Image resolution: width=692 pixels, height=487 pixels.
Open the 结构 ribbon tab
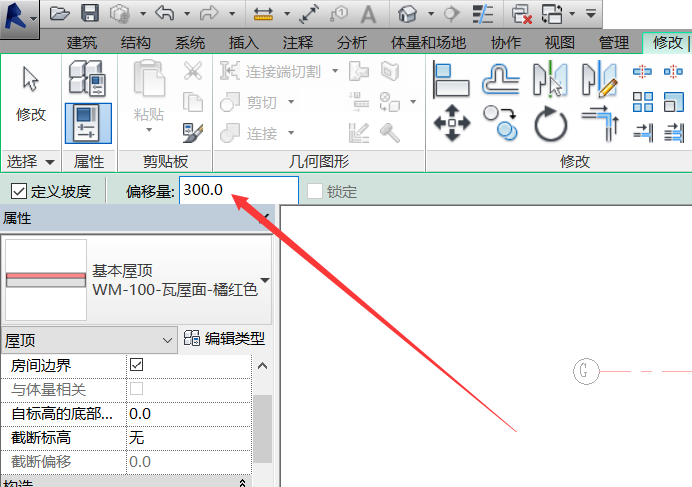pyautogui.click(x=135, y=43)
